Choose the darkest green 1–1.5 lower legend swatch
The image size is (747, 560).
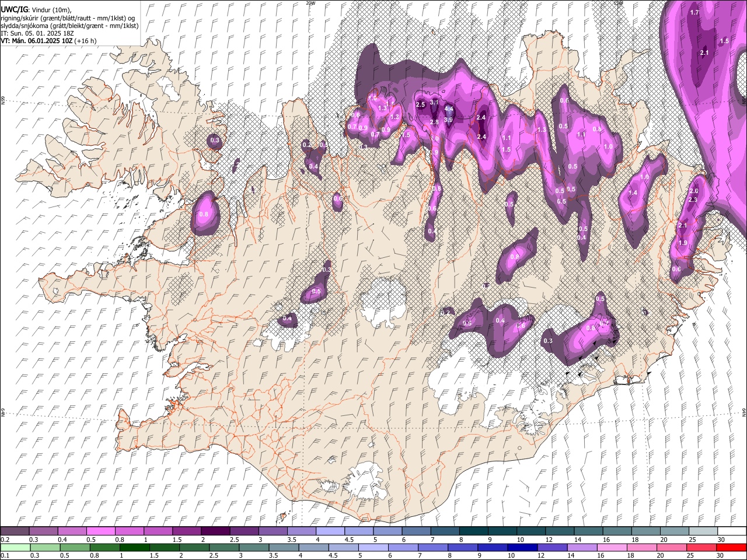point(135,547)
